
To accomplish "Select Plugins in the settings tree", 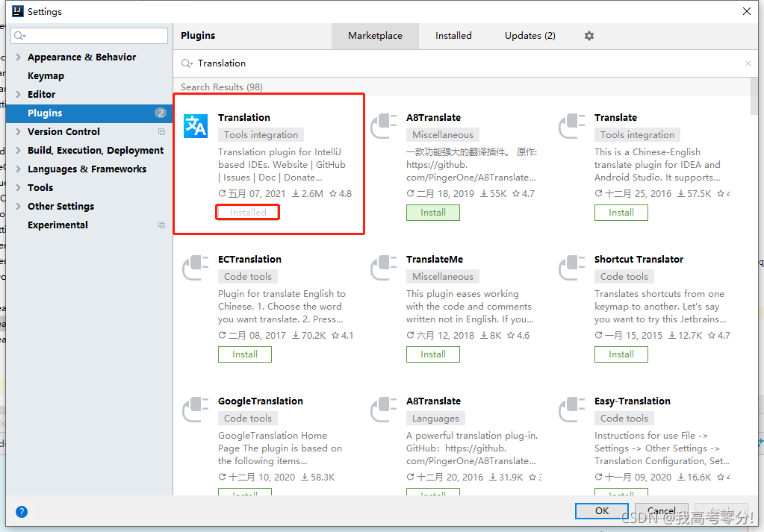I will coord(89,113).
